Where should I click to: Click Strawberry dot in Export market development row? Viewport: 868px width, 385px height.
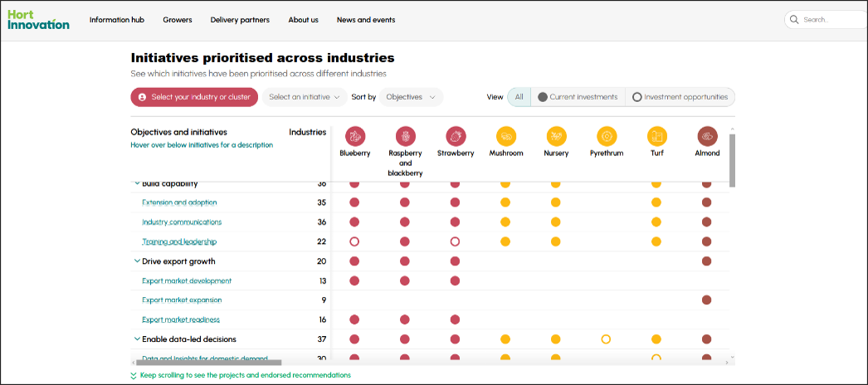pos(455,280)
